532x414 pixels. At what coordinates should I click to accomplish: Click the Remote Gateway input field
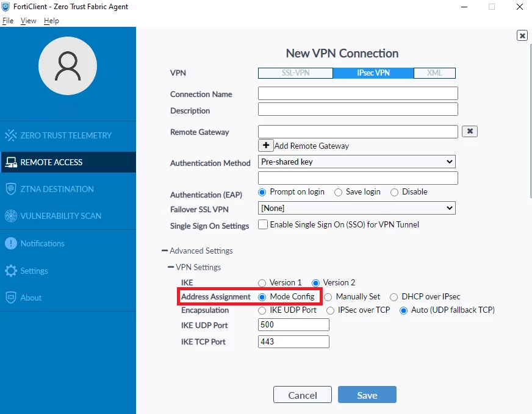(358, 132)
